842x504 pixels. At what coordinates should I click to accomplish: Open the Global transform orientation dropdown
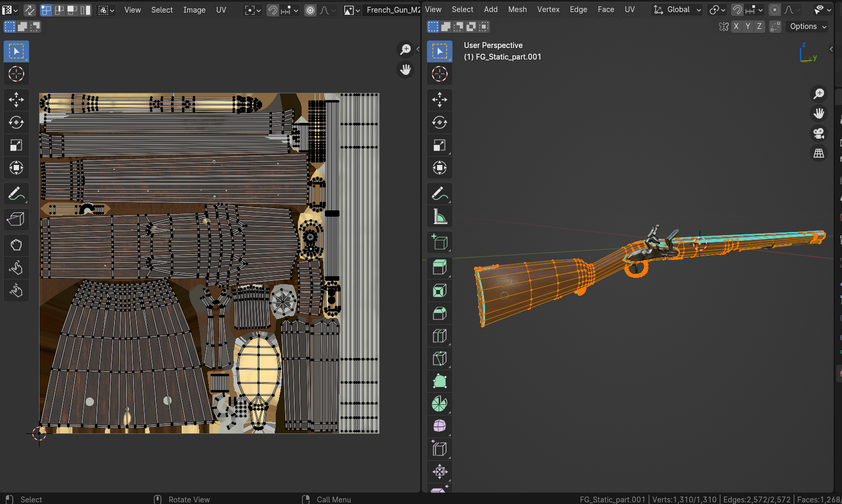coord(678,10)
